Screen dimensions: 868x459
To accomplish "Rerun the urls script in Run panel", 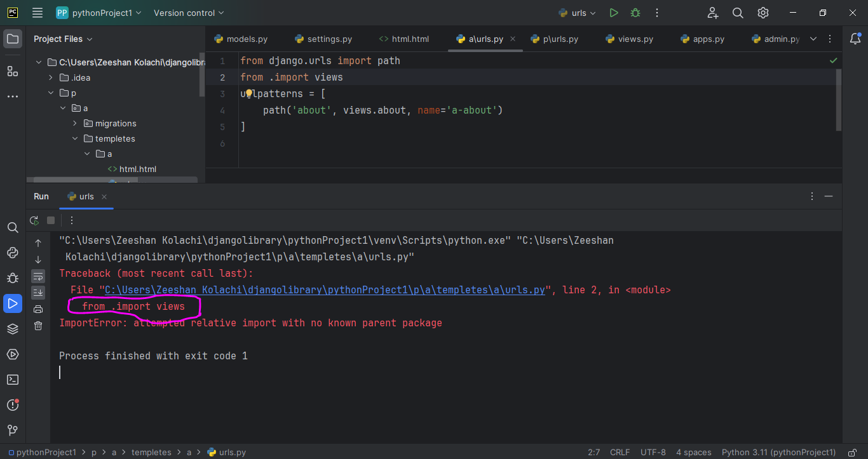I will [x=34, y=220].
